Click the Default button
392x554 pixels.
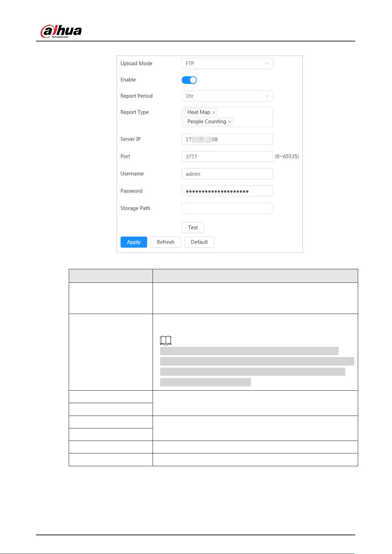click(199, 242)
